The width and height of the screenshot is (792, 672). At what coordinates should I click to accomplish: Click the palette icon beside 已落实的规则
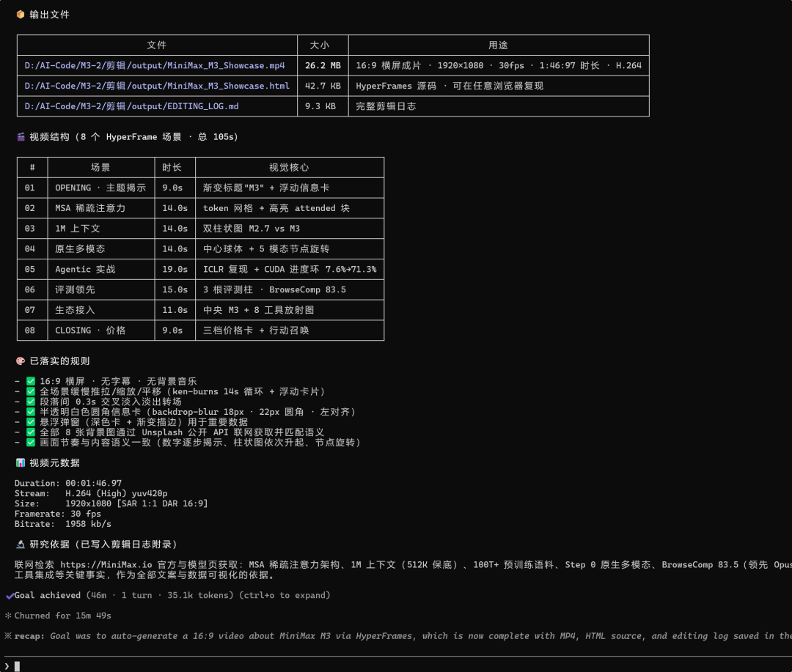coord(21,361)
